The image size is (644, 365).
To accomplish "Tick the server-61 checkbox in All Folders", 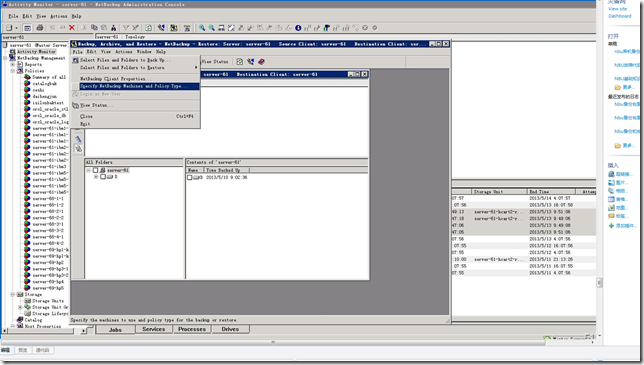I will tap(95, 170).
